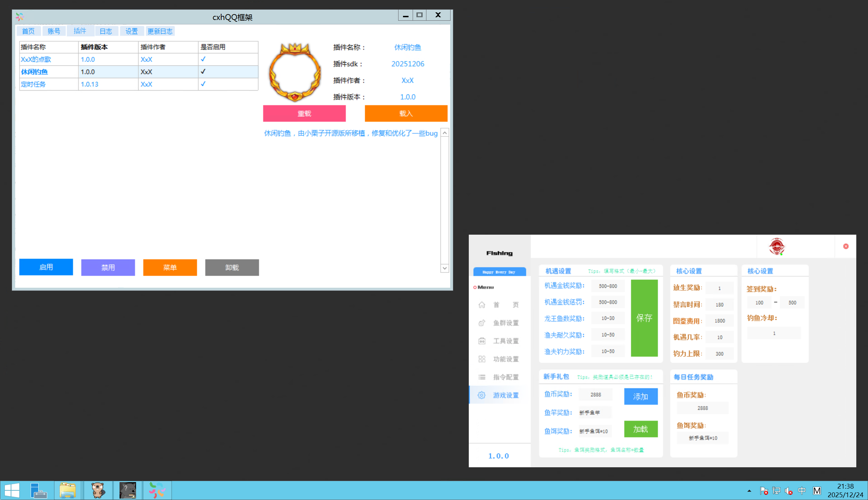Toggle enabled checkmark for XxX的点歌 plugin
Screen dimensions: 868x500
pos(203,59)
